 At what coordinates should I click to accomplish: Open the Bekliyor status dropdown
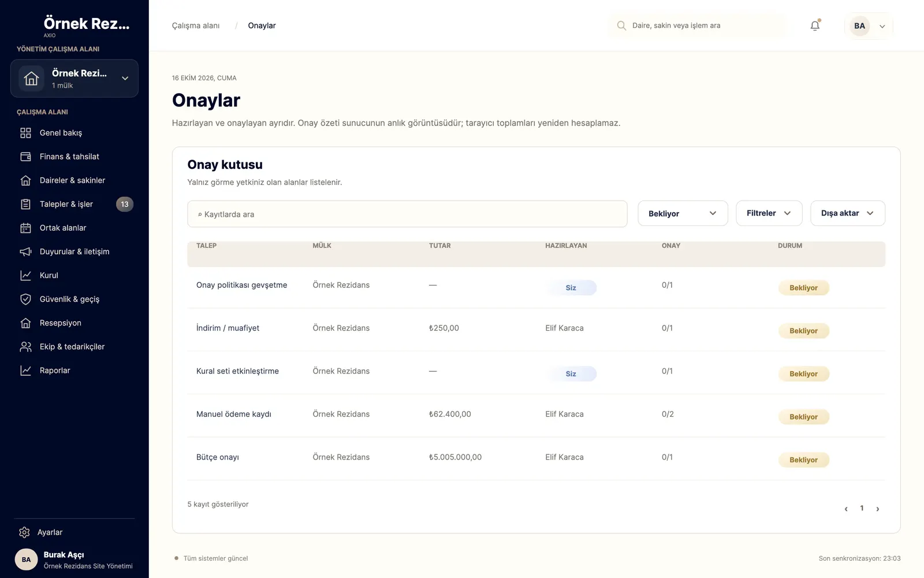coord(683,213)
